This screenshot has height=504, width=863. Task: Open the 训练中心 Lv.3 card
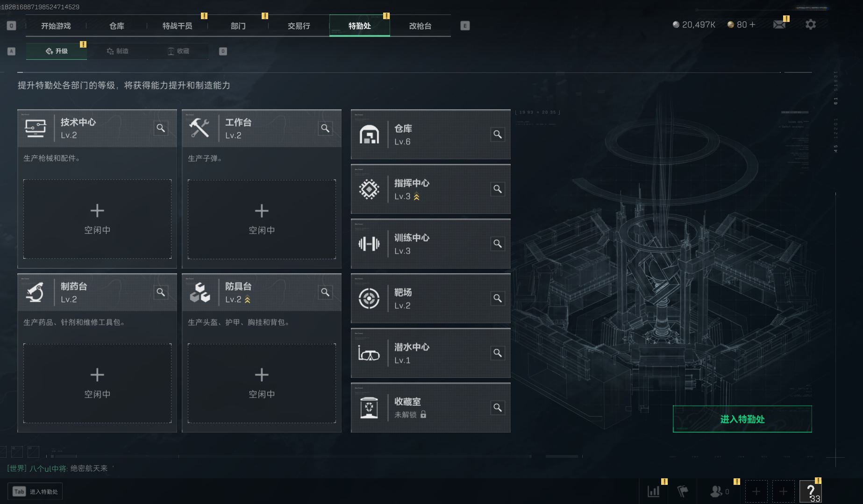pos(430,244)
